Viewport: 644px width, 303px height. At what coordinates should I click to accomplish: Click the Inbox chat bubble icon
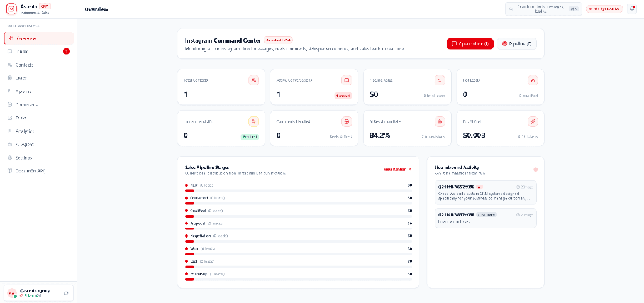(10, 52)
